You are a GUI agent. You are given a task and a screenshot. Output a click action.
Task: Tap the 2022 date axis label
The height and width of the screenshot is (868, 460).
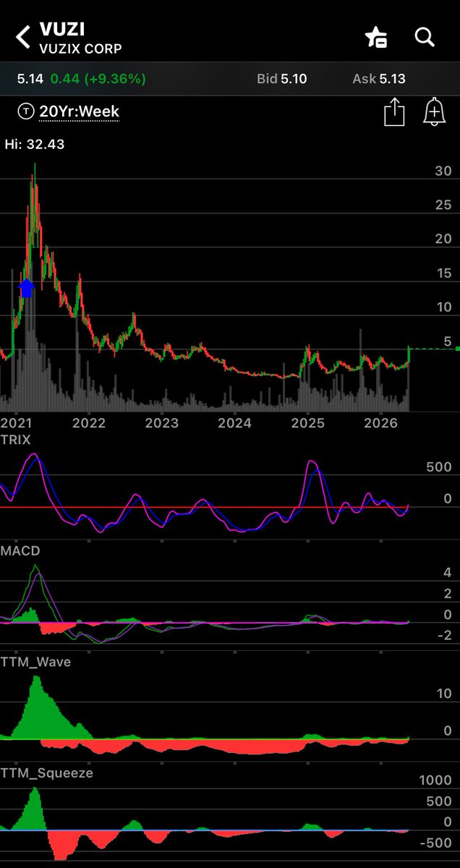[x=89, y=422]
